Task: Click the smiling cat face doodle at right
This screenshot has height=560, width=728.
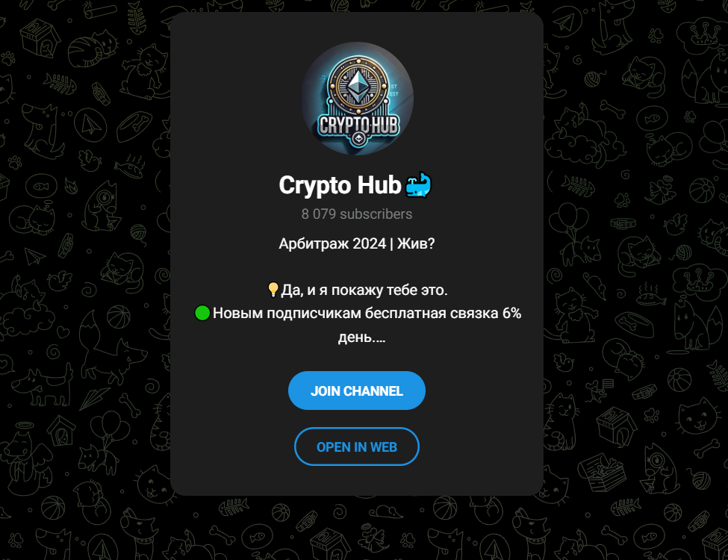Action: pos(699,416)
